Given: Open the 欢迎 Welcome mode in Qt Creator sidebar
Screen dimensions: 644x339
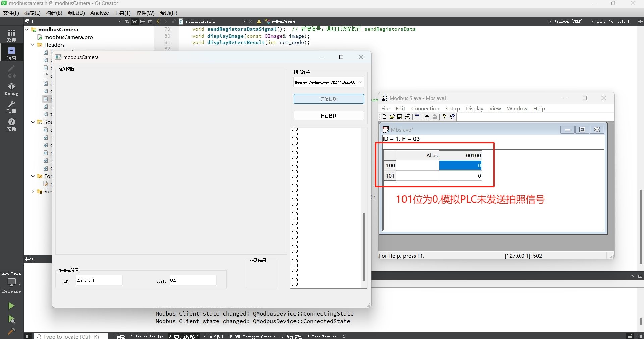Looking at the screenshot, I should (12, 35).
